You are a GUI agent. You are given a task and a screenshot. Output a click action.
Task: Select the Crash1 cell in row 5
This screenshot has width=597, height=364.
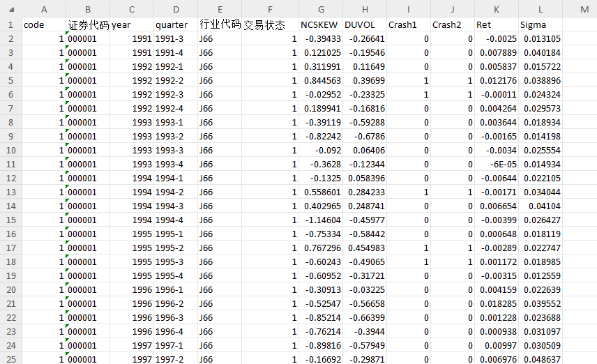pyautogui.click(x=409, y=81)
